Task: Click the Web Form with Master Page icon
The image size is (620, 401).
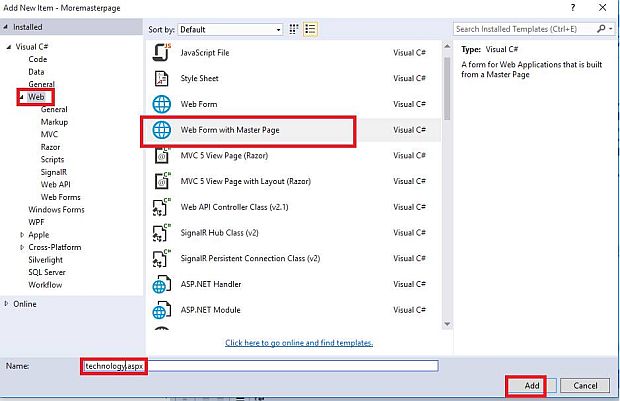Action: coord(162,130)
